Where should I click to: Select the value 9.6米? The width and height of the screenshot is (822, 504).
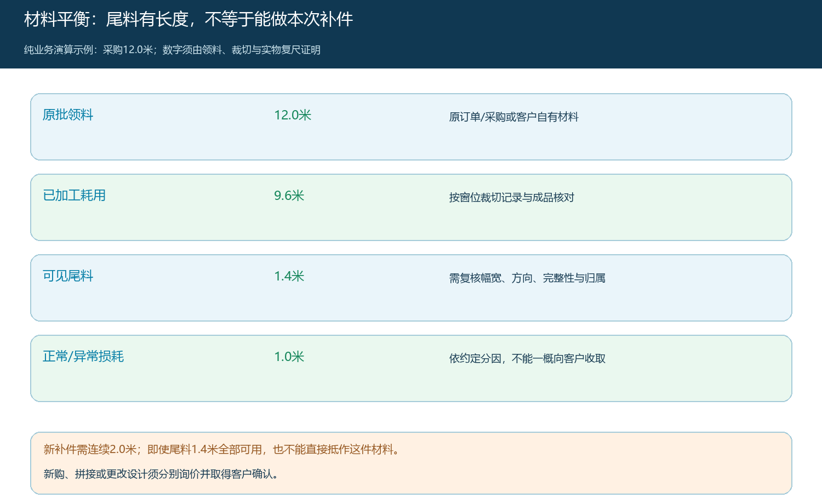[289, 196]
